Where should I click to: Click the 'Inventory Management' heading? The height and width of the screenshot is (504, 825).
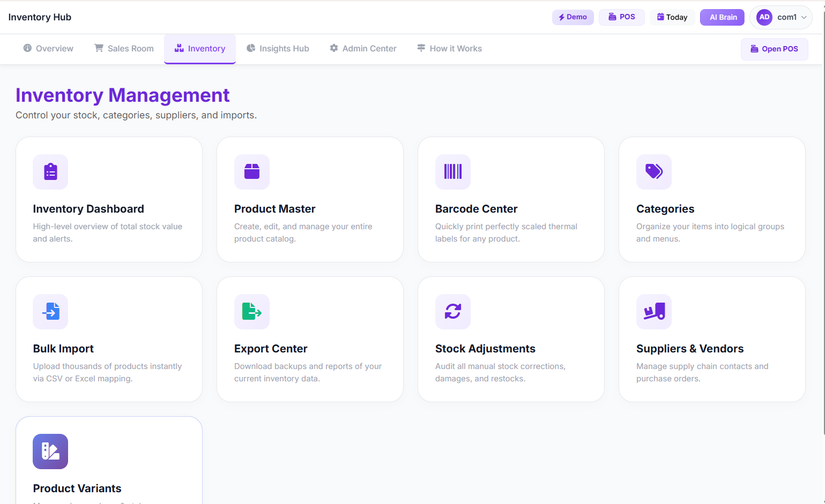coord(122,95)
